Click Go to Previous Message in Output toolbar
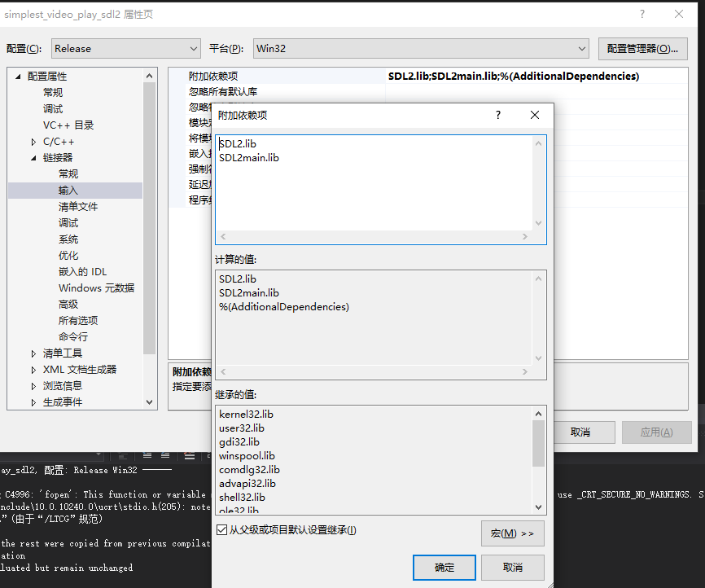Image resolution: width=705 pixels, height=588 pixels. coord(147,456)
